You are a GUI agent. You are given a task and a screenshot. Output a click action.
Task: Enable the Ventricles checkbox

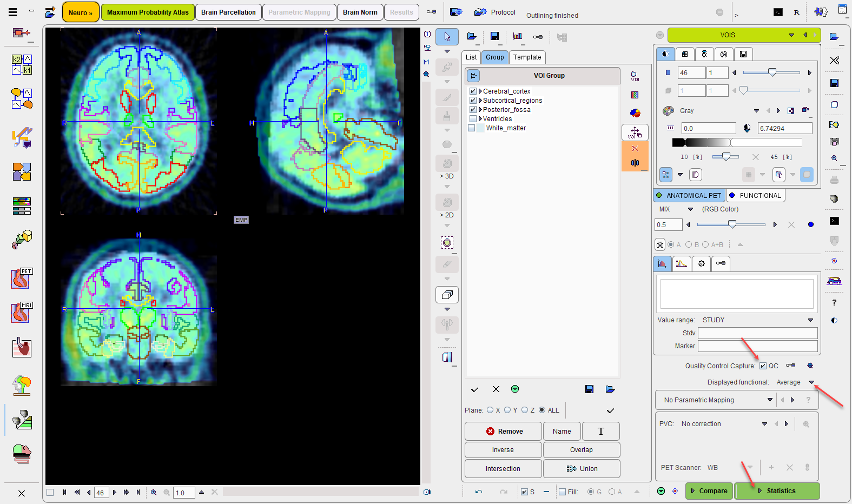[x=473, y=119]
